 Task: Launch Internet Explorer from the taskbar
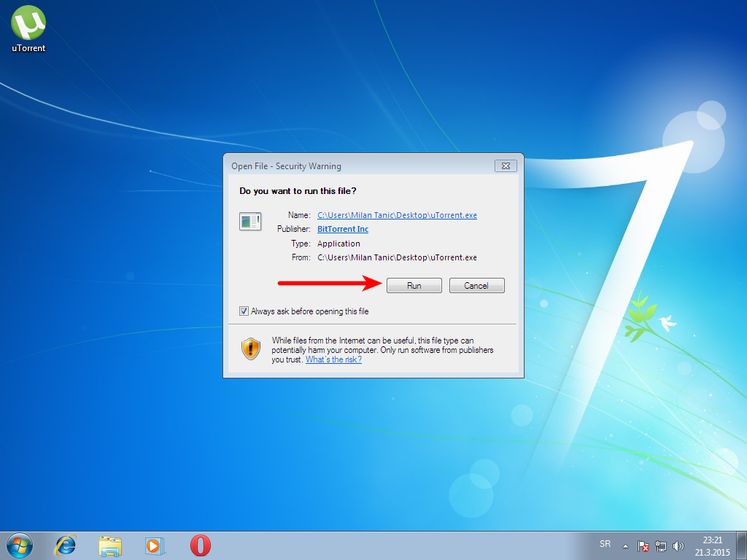(65, 545)
